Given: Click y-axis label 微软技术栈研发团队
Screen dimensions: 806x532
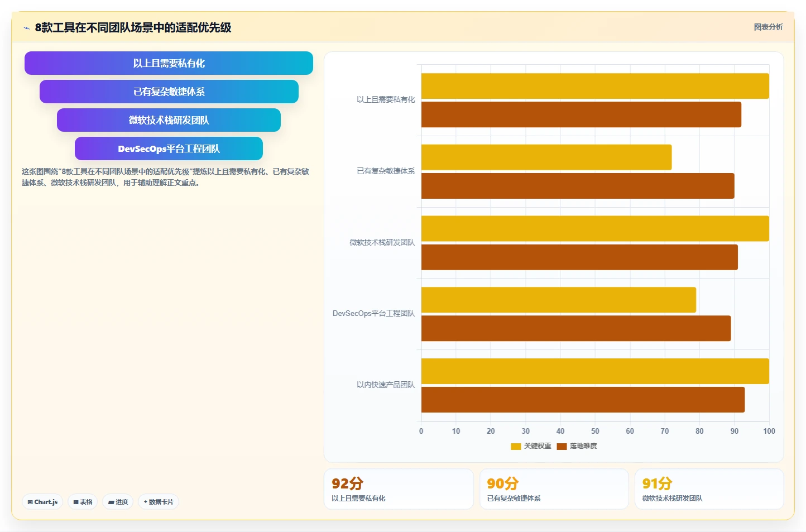Looking at the screenshot, I should coord(382,242).
